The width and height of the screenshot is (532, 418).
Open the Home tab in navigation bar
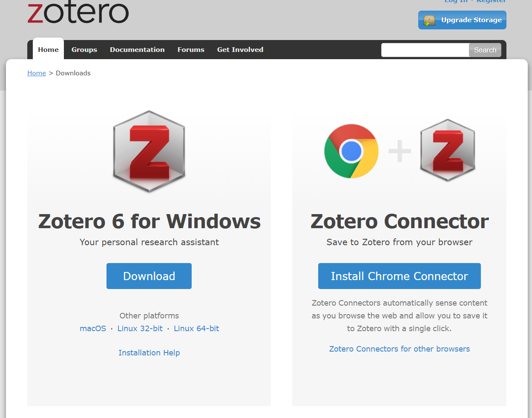point(48,49)
